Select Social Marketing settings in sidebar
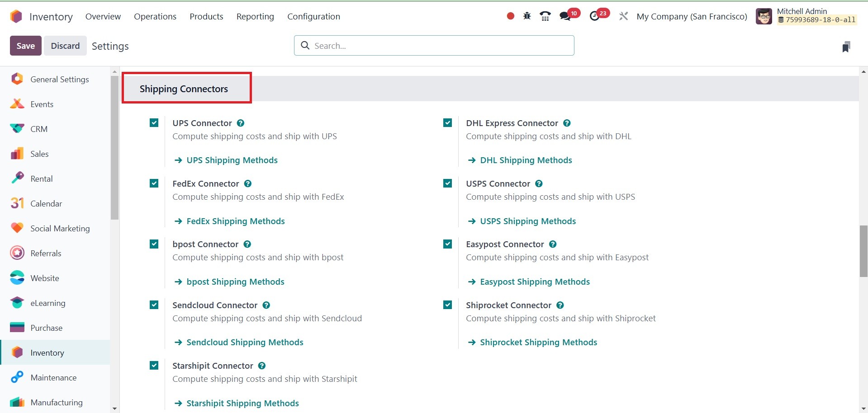Screen dimensions: 868x413 [x=55, y=228]
